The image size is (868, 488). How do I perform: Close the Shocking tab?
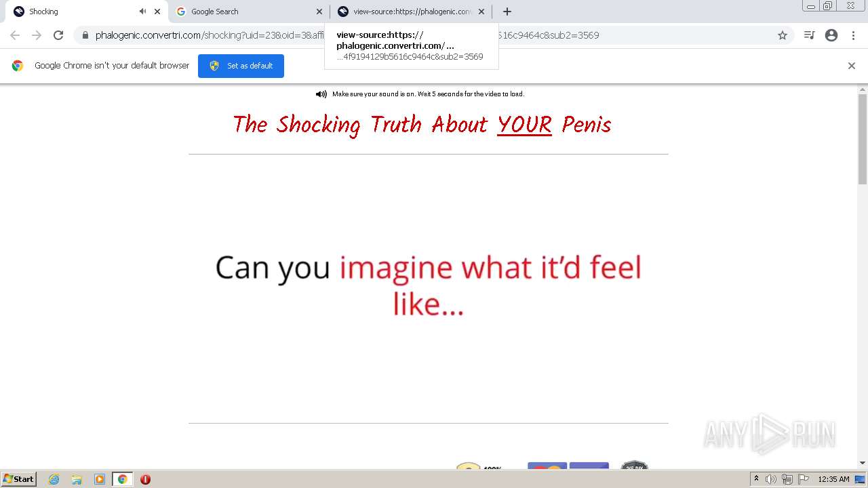(157, 12)
